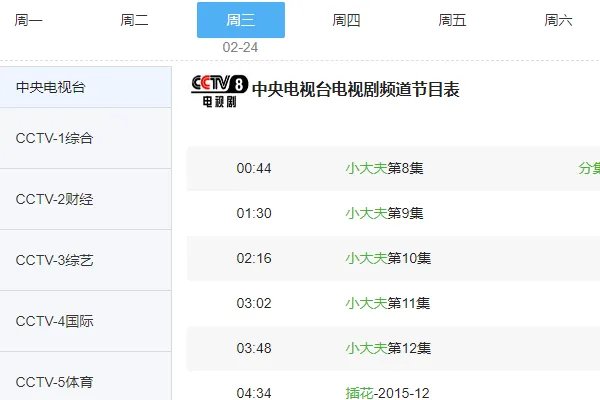Switch to the 周五 day tab
Screen dimensions: 600x400
pyautogui.click(x=452, y=20)
